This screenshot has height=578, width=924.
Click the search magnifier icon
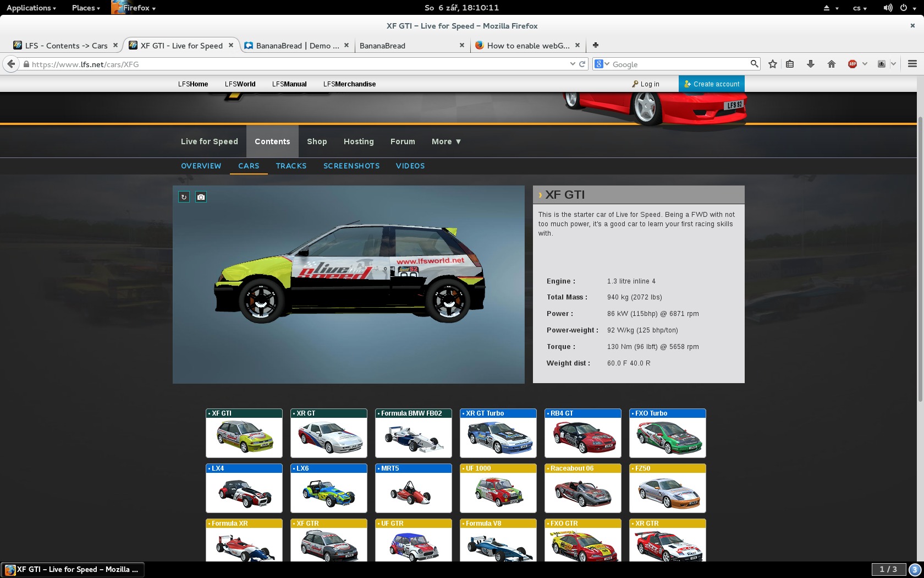click(754, 64)
